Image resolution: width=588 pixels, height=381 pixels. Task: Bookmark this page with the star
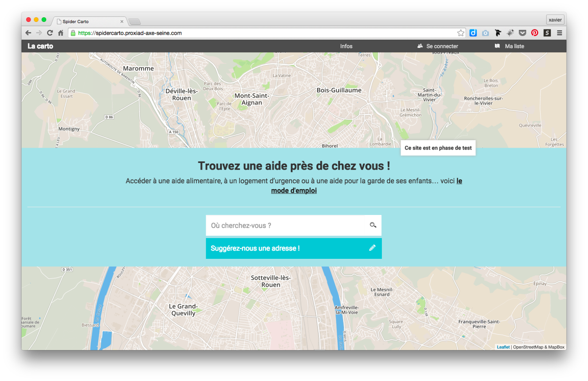click(461, 33)
